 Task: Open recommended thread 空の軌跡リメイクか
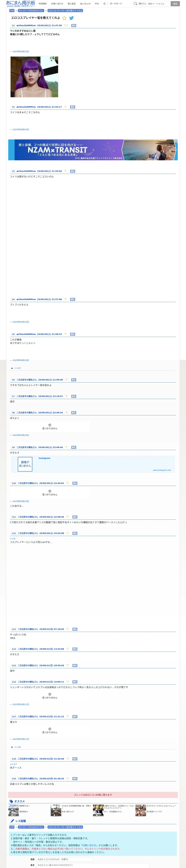point(154,812)
